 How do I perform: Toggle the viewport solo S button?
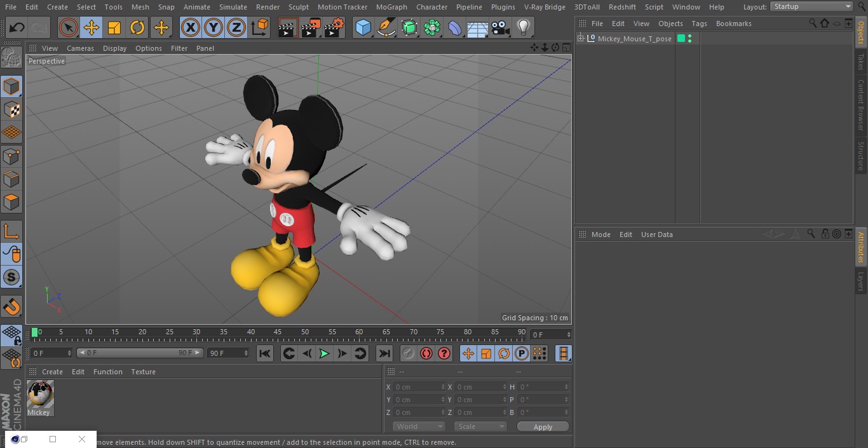click(x=11, y=278)
